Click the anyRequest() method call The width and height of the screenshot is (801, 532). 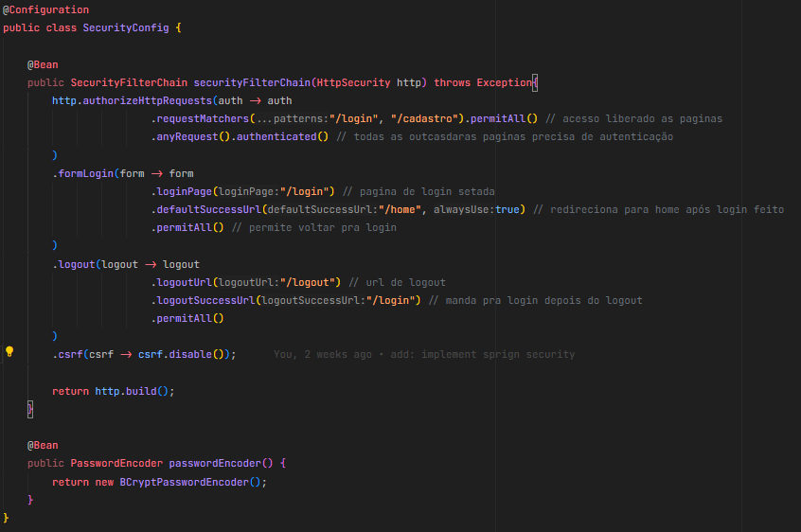tap(190, 136)
